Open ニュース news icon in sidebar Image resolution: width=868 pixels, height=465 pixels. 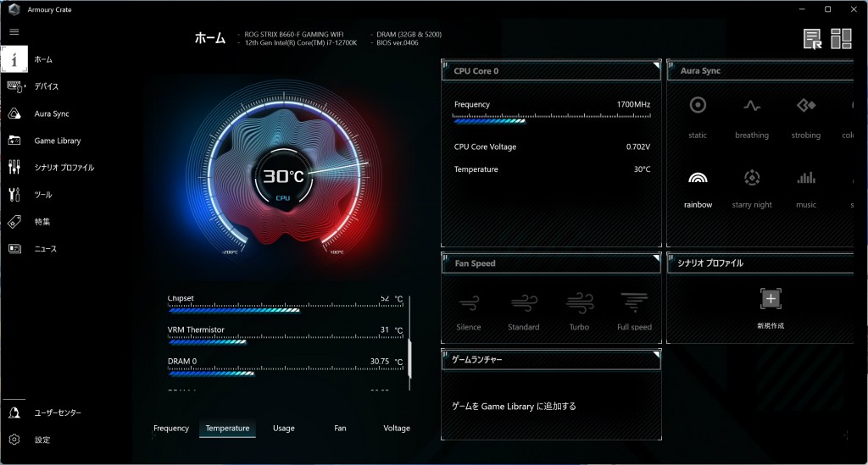14,248
